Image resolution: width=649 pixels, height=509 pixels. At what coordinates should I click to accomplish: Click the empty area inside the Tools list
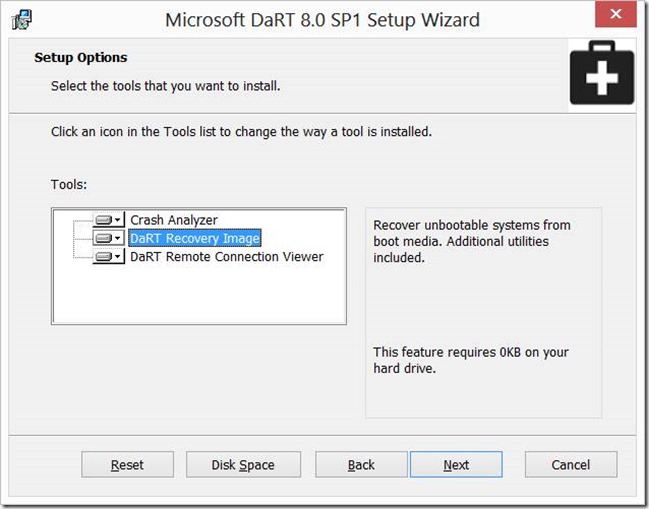click(199, 294)
